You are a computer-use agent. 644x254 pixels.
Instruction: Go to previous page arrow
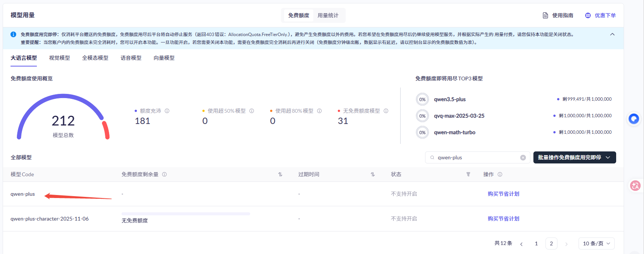pos(521,244)
